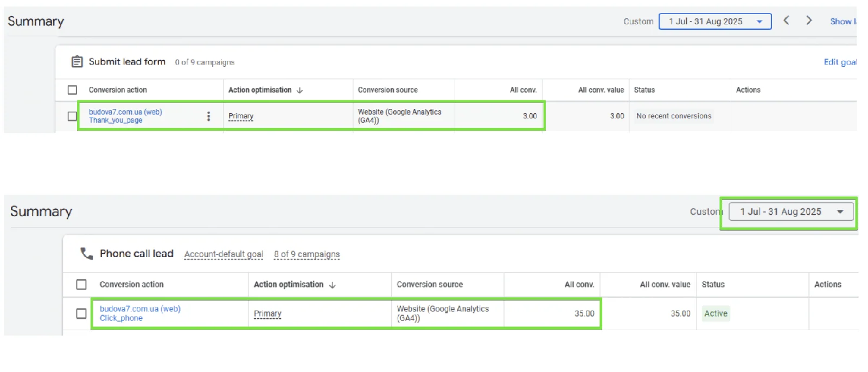Open the budova7.com.ua Thank_you_page conversion action
The image size is (868, 372).
[125, 116]
